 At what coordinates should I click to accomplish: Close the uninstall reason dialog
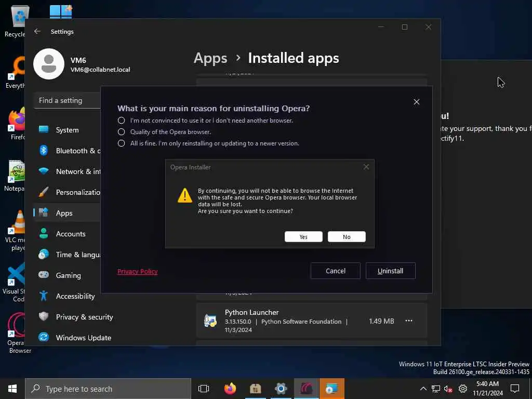(416, 102)
